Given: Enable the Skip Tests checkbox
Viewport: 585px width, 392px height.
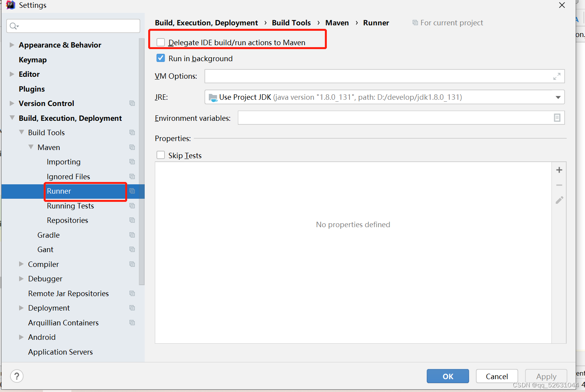Looking at the screenshot, I should (160, 155).
